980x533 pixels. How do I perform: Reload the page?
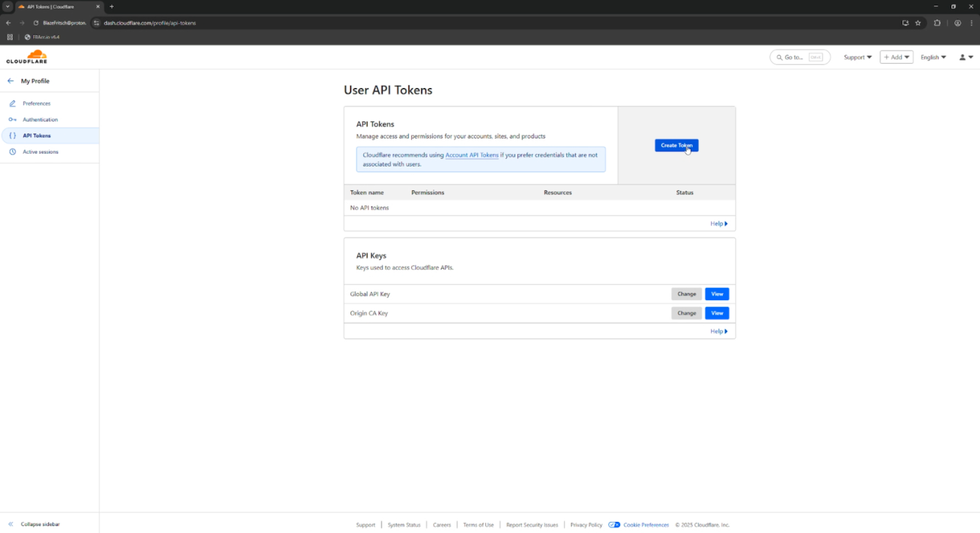point(36,23)
